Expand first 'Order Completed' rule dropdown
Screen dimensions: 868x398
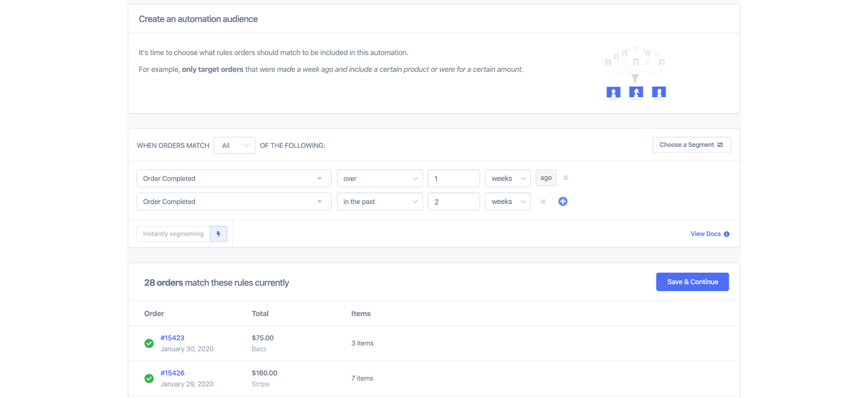tap(234, 178)
